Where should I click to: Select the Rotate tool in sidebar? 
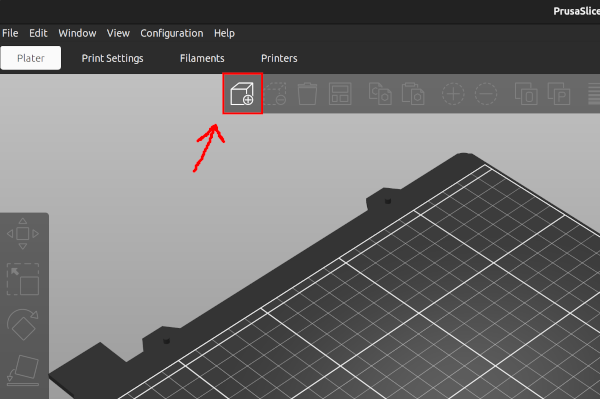pyautogui.click(x=23, y=324)
